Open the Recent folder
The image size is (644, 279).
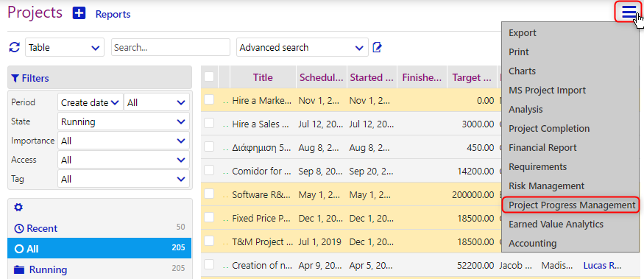pyautogui.click(x=99, y=228)
